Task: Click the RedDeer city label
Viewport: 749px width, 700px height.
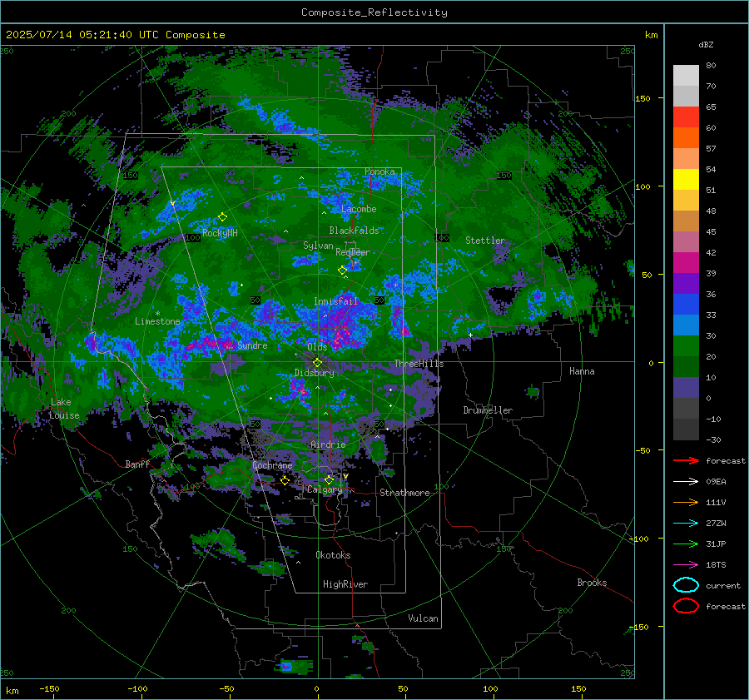Action: coord(353,252)
